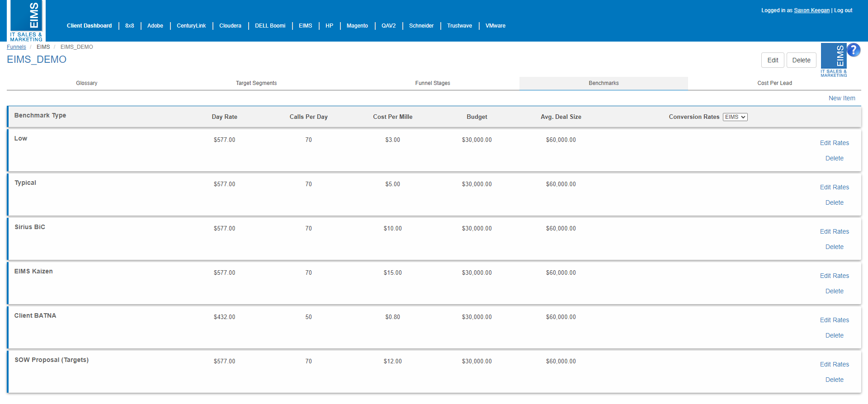868x404 pixels.
Task: Click the Benchmark Type column header
Action: 40,115
